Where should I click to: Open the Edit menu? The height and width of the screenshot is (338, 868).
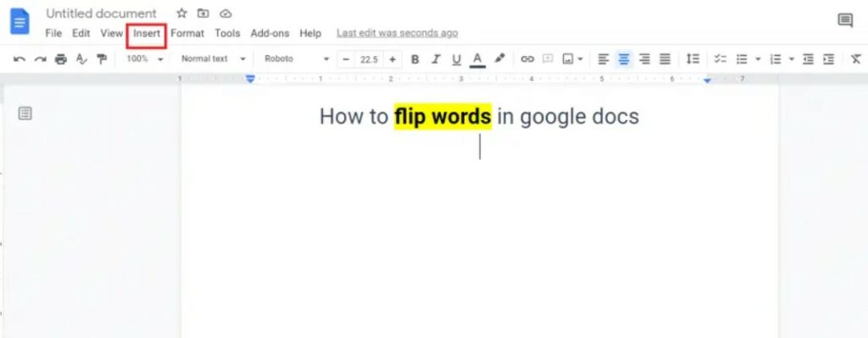click(x=81, y=33)
